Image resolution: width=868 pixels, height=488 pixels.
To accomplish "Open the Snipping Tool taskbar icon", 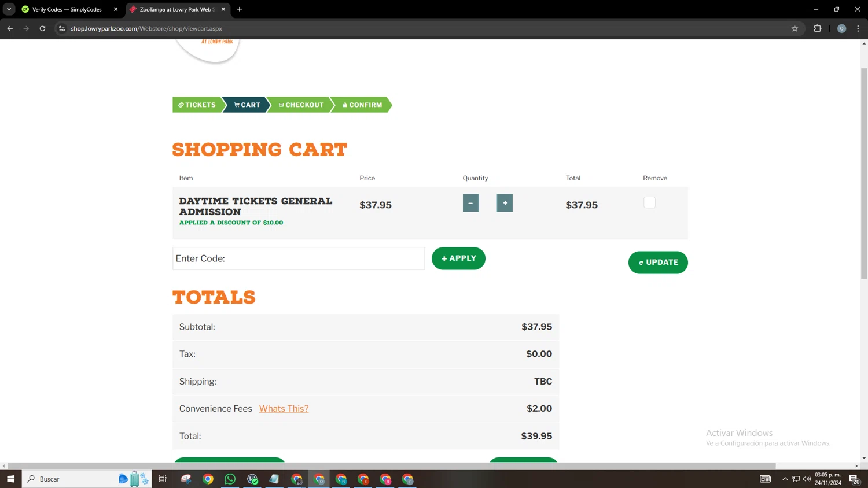I will (x=186, y=479).
